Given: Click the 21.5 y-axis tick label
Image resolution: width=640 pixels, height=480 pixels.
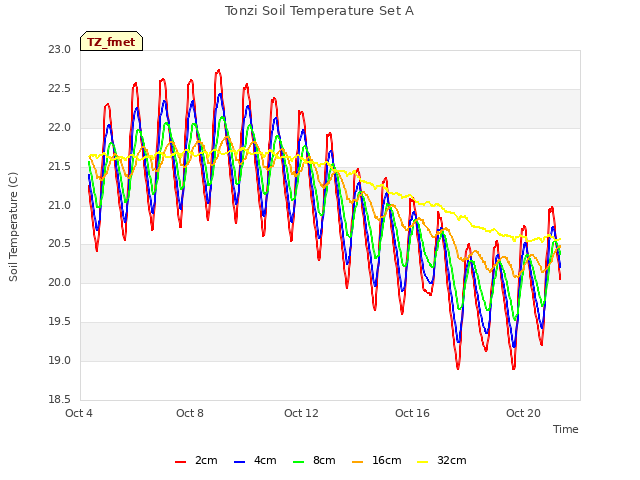Looking at the screenshot, I should click(x=59, y=166).
